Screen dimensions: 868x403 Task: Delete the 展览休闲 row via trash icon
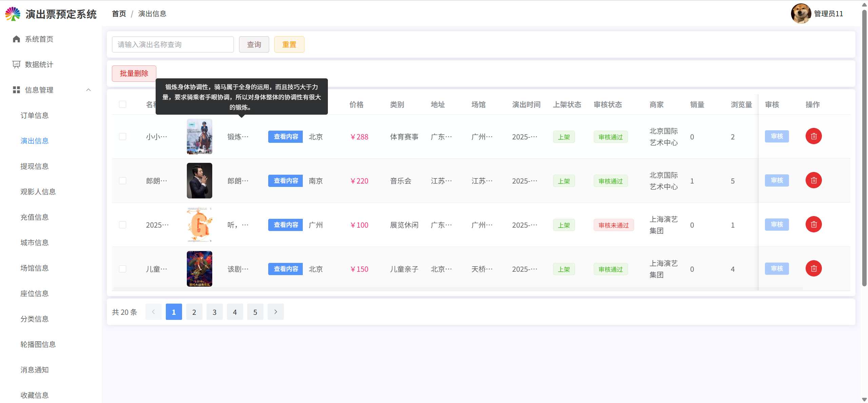(x=813, y=225)
